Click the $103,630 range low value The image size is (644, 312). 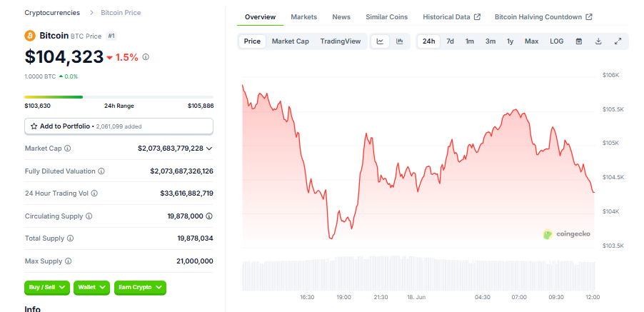(37, 106)
